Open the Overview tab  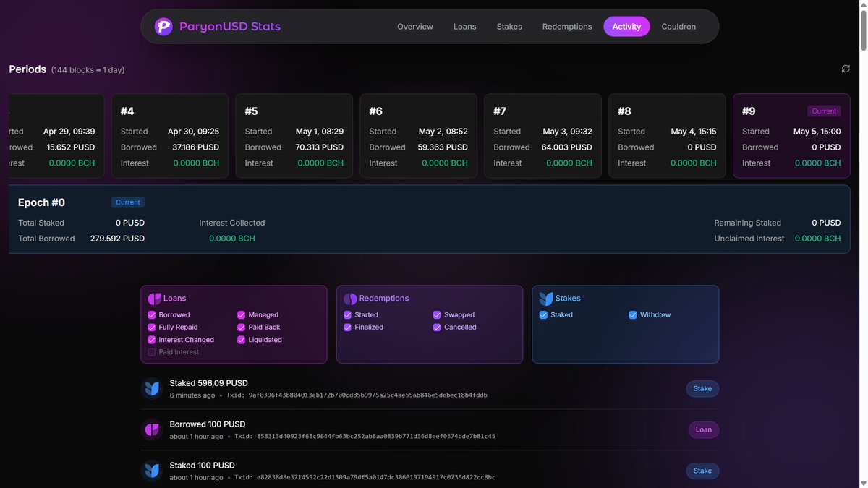(415, 27)
